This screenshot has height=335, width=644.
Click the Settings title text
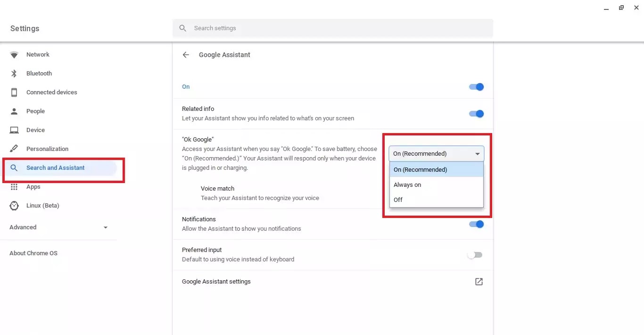click(x=25, y=29)
